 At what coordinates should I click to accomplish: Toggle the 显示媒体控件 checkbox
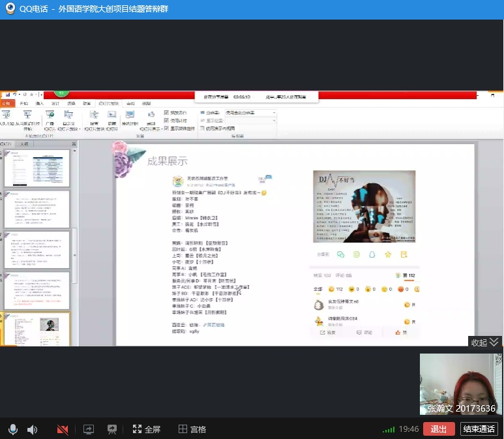(167, 129)
